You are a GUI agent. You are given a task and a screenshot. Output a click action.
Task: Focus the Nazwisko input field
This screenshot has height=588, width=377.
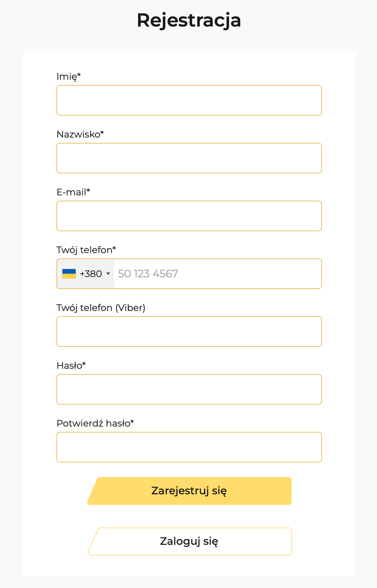click(189, 158)
